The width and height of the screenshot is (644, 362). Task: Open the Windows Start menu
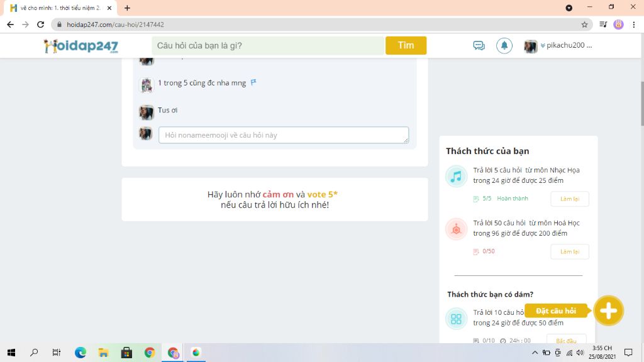11,353
